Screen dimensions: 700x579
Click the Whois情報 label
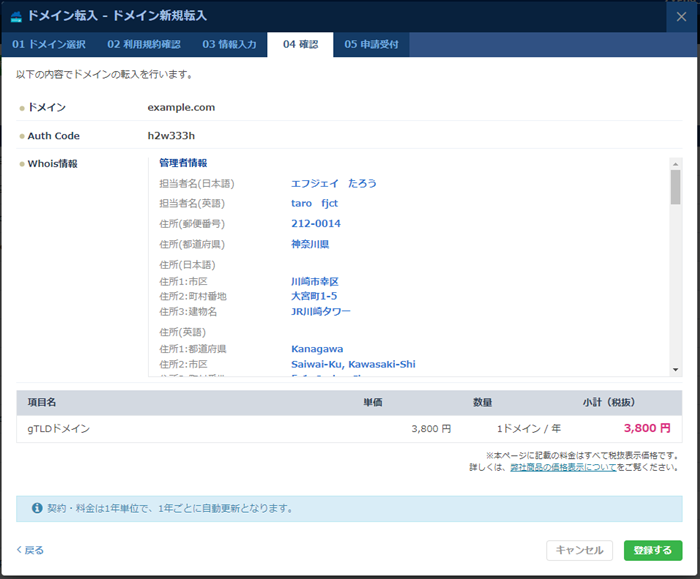pos(52,164)
